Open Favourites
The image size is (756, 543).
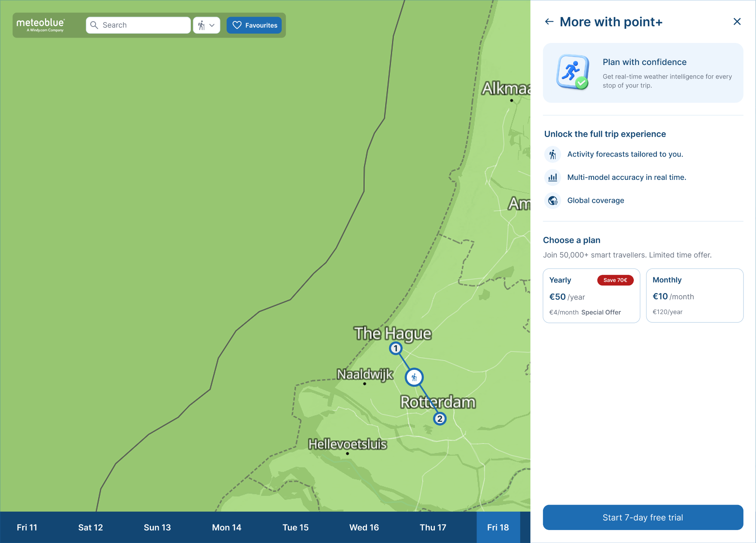click(254, 25)
